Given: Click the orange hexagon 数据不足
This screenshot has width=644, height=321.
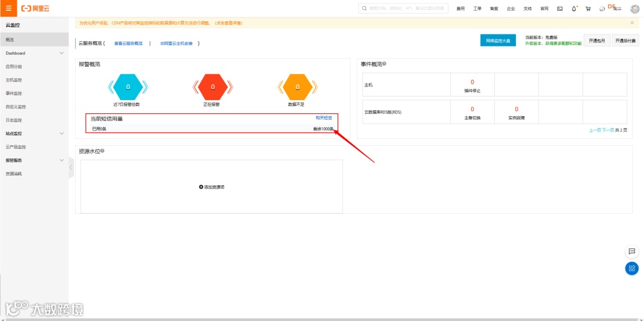Looking at the screenshot, I should 298,87.
